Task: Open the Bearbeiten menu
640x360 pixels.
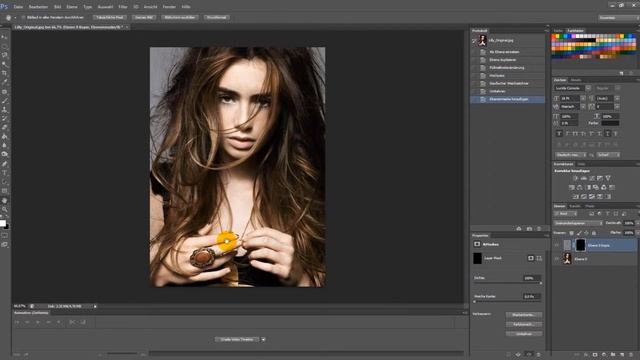Action: click(x=38, y=7)
